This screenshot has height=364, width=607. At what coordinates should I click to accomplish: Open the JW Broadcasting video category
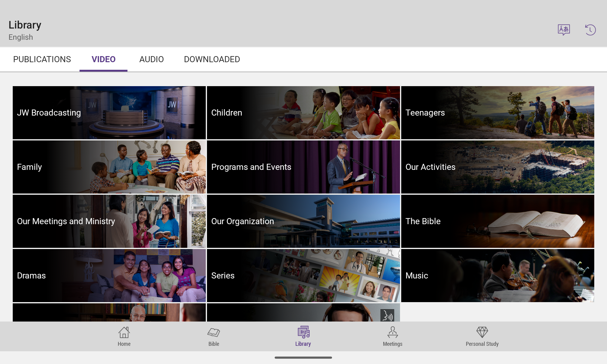pos(109,113)
